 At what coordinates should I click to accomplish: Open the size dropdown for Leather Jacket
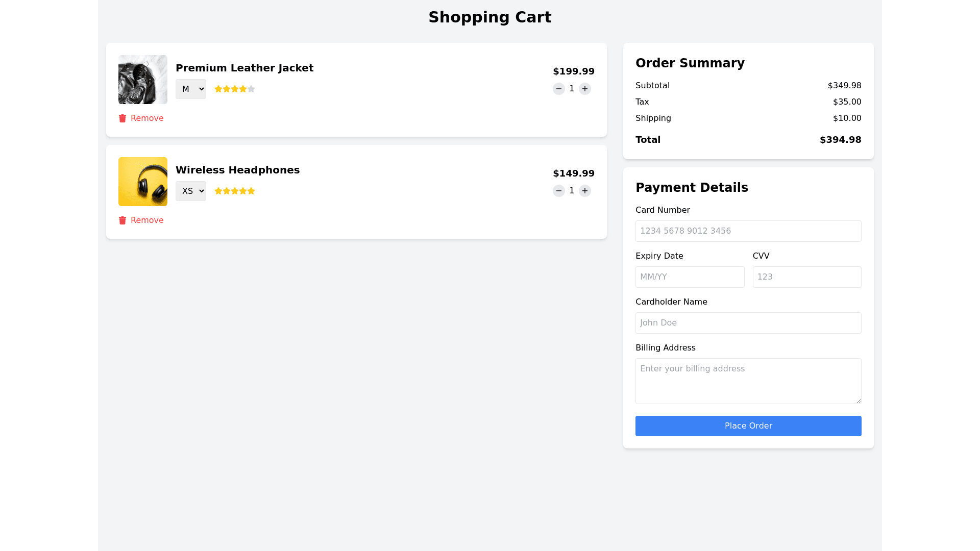191,89
